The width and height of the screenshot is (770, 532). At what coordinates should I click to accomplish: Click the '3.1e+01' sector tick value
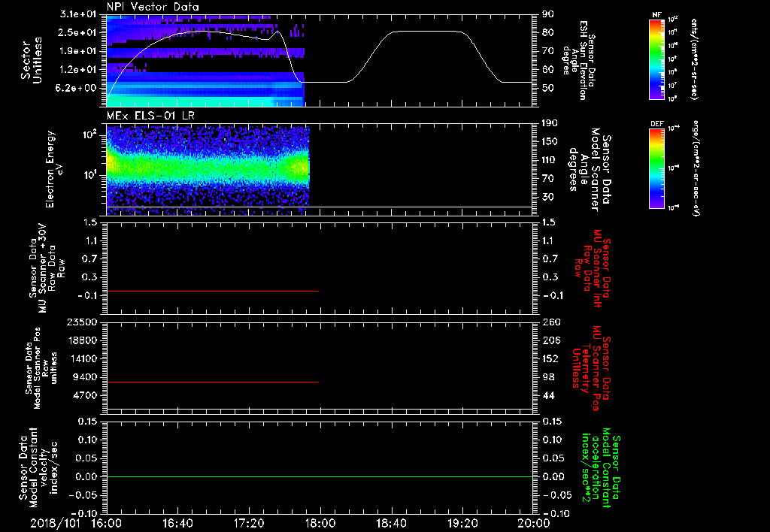[78, 14]
